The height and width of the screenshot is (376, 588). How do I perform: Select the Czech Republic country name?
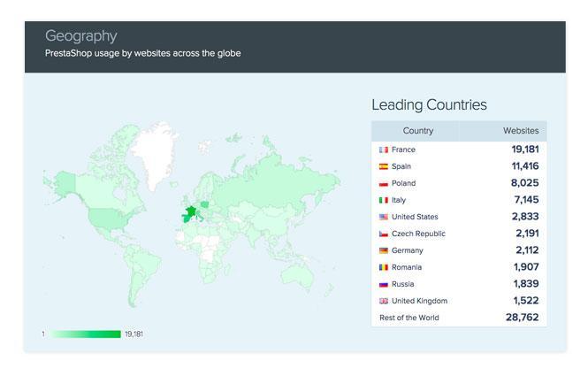click(x=418, y=234)
